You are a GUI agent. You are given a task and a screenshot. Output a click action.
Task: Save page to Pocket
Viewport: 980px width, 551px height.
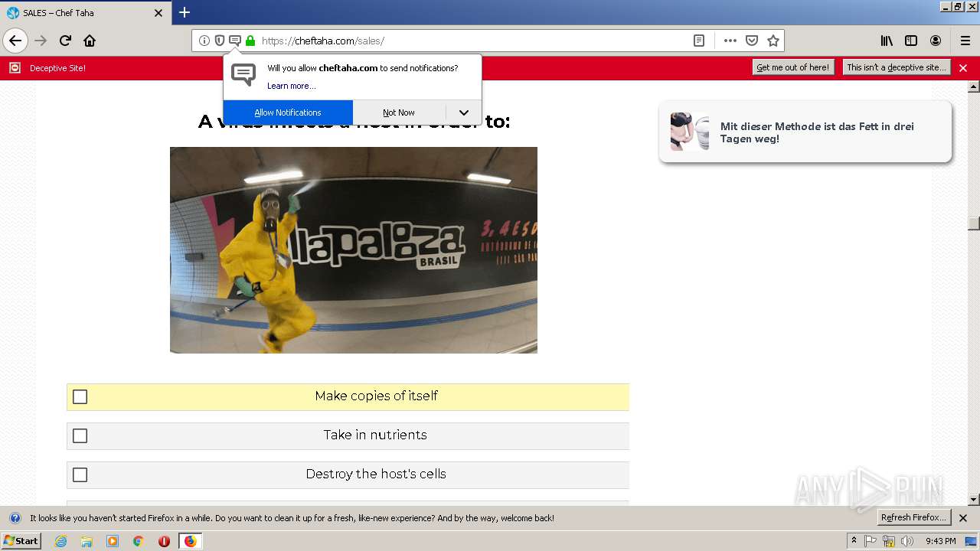752,41
